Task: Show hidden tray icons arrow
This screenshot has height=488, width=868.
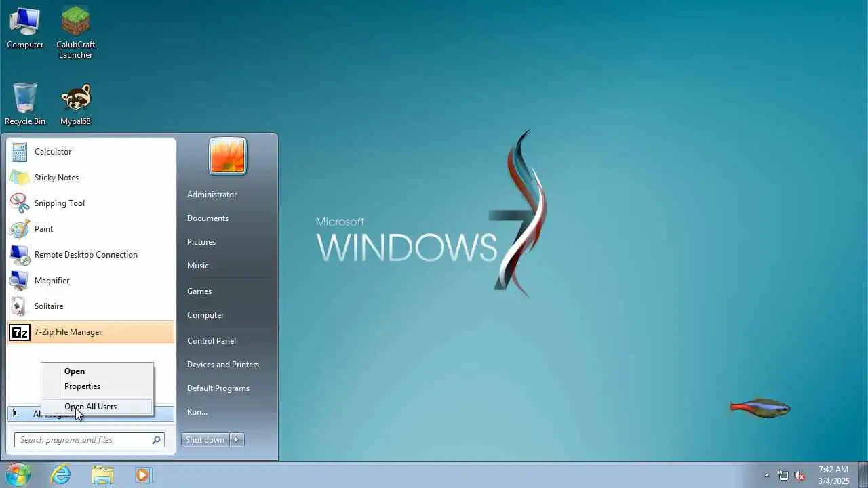Action: (766, 475)
